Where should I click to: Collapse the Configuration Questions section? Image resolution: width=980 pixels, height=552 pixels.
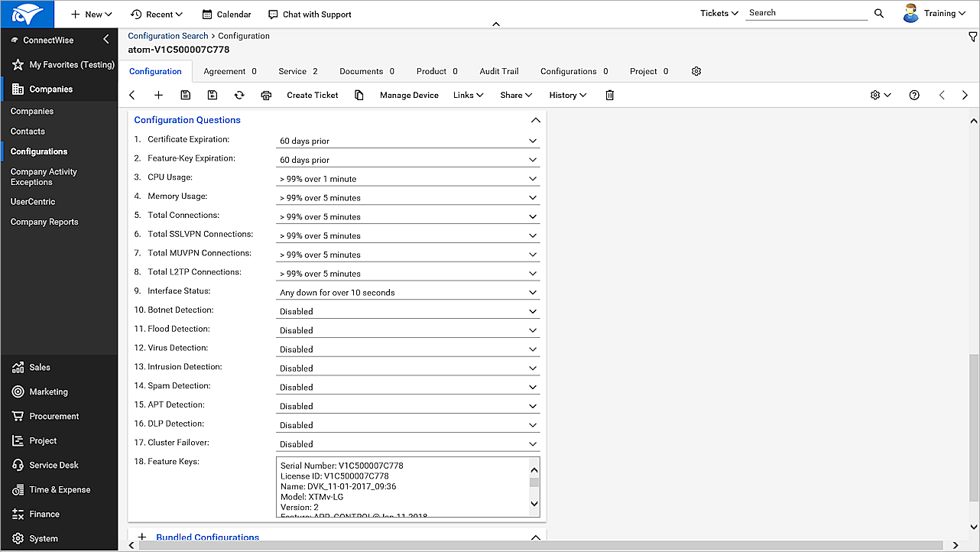coord(535,120)
